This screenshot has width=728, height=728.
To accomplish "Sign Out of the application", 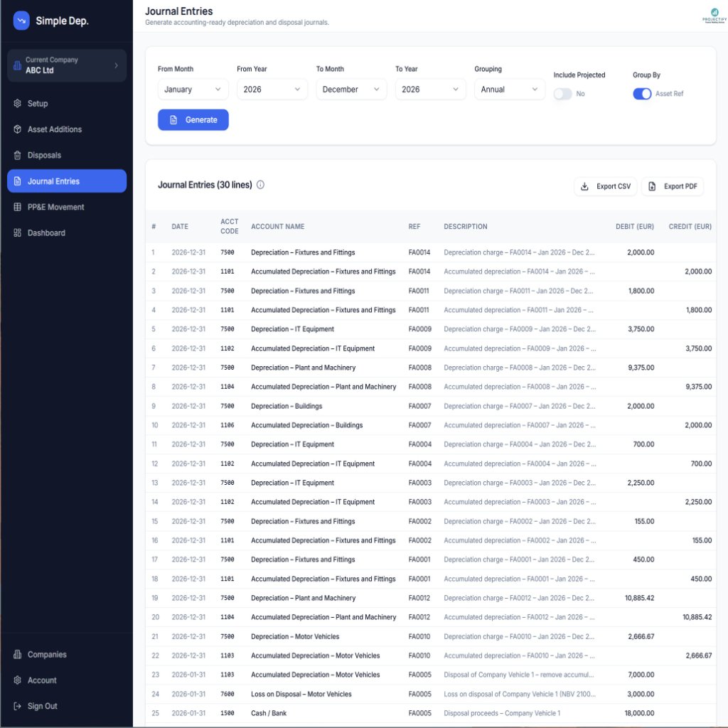I will click(67, 706).
